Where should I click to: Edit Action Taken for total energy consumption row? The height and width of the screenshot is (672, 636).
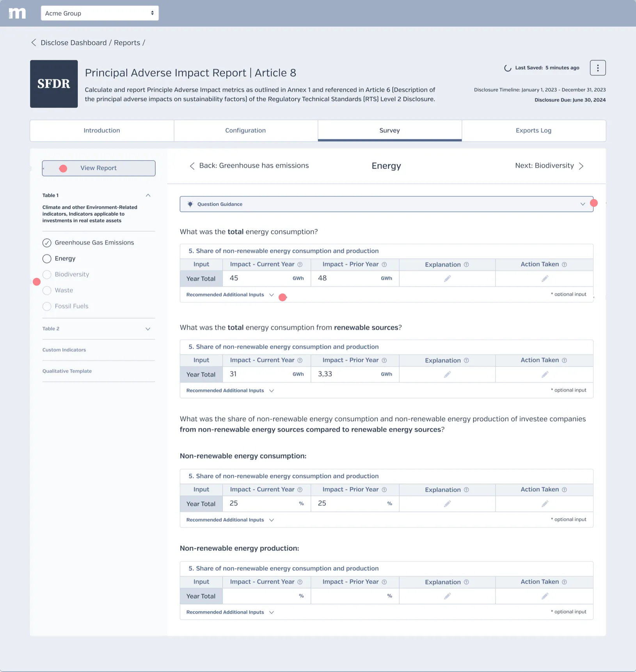pos(545,279)
